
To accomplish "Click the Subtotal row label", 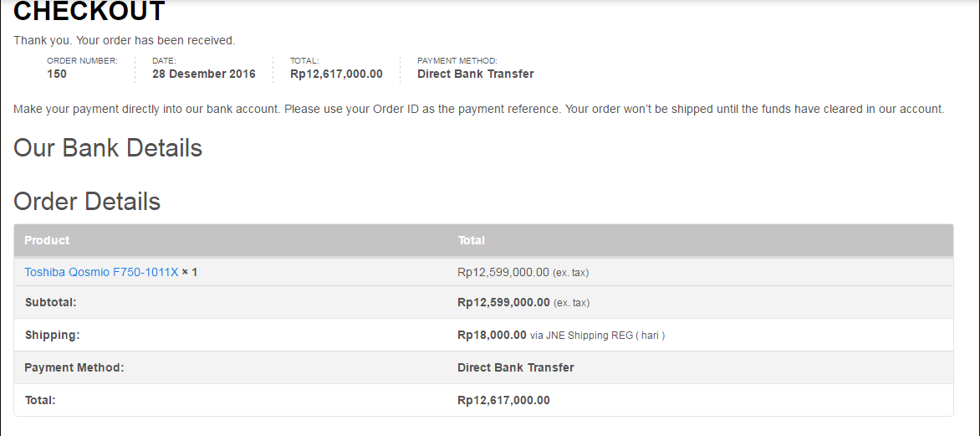I will click(51, 302).
